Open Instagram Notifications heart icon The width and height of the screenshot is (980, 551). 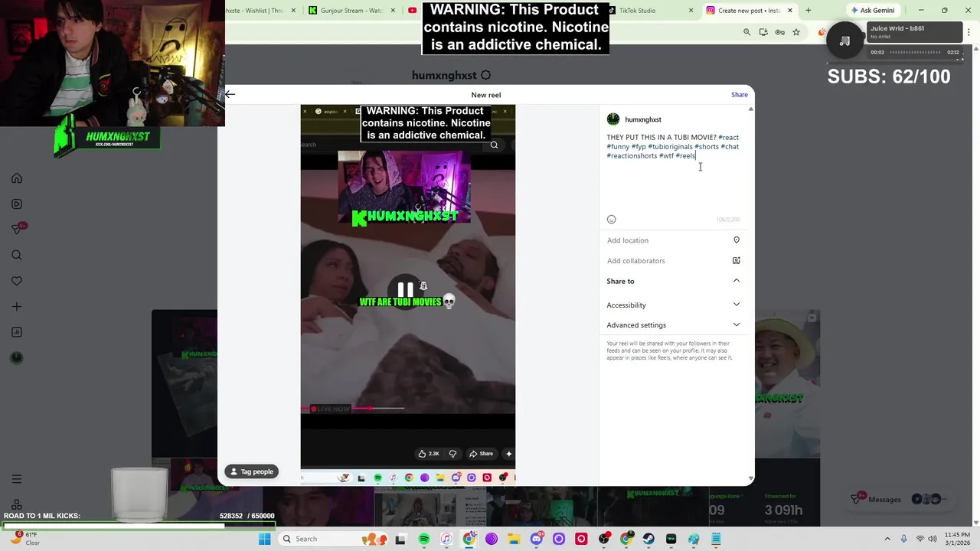click(x=17, y=281)
